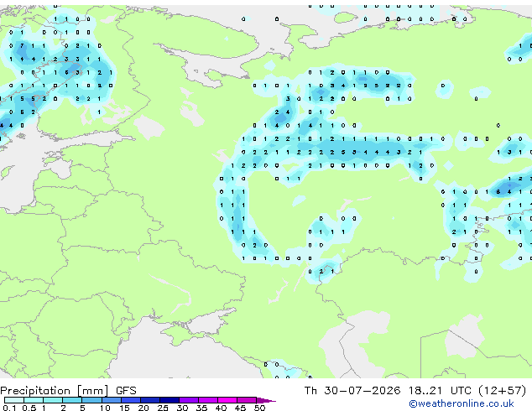Image resolution: width=532 pixels, height=411 pixels.
Task: Choose the 30–35 mm legend color box
Action: pos(189,400)
